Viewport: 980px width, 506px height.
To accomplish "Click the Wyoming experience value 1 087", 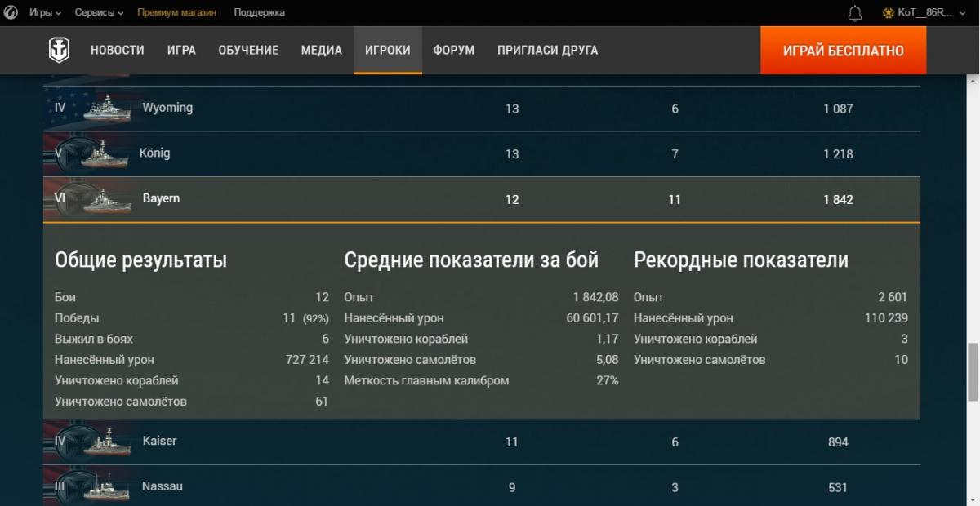I will pos(838,109).
